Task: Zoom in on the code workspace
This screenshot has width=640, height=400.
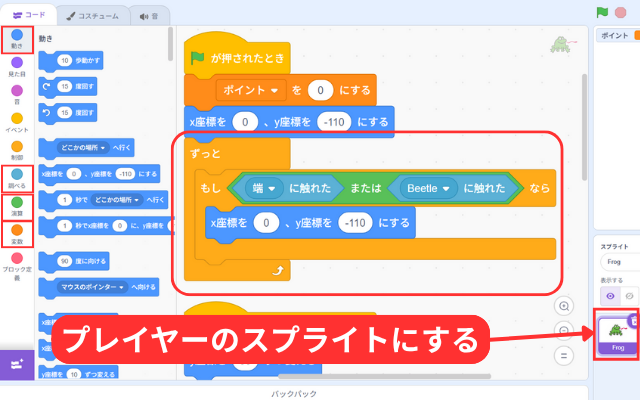Action: [x=564, y=306]
